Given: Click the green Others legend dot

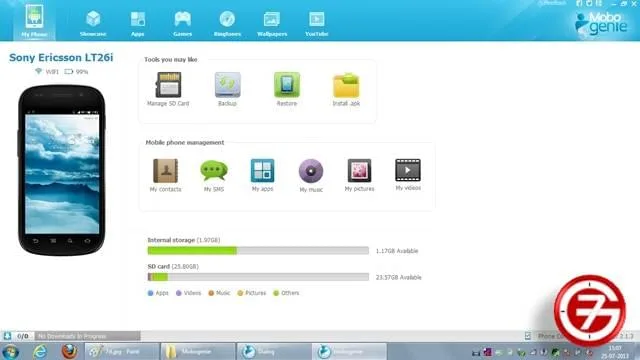Looking at the screenshot, I should [x=276, y=293].
